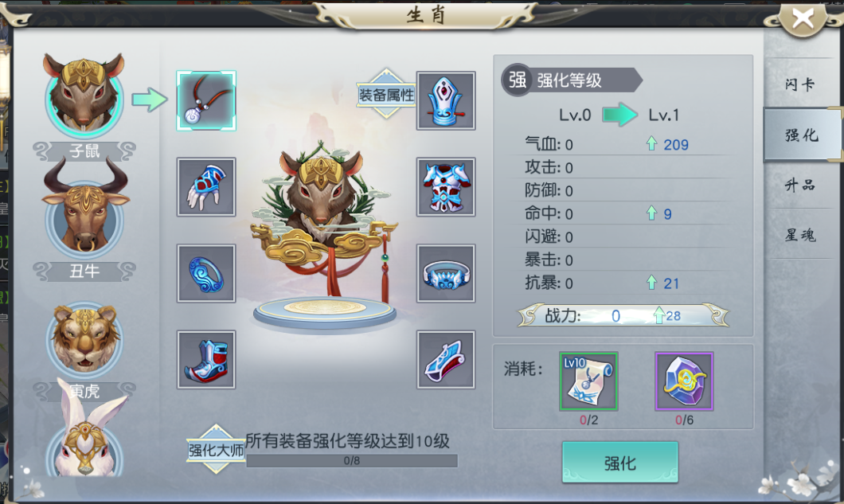Image resolution: width=844 pixels, height=504 pixels.
Task: Select the blue swirl ring slot
Action: click(x=206, y=273)
